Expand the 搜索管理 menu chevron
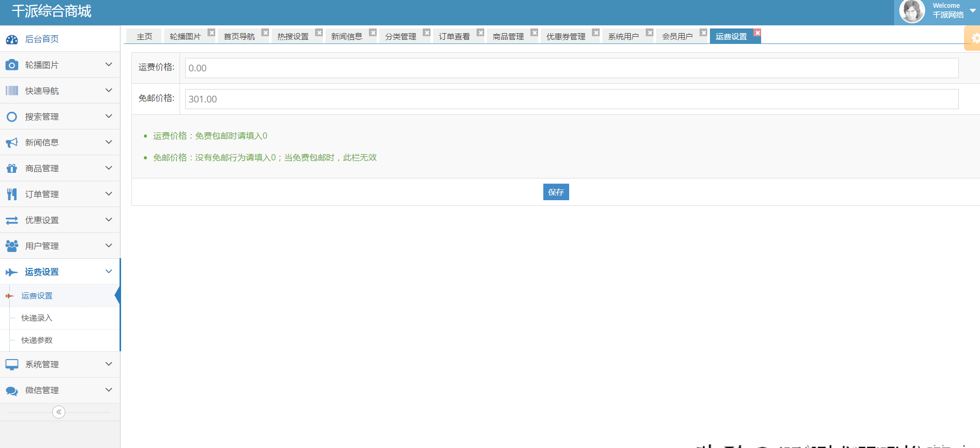This screenshot has width=980, height=448. [x=109, y=116]
